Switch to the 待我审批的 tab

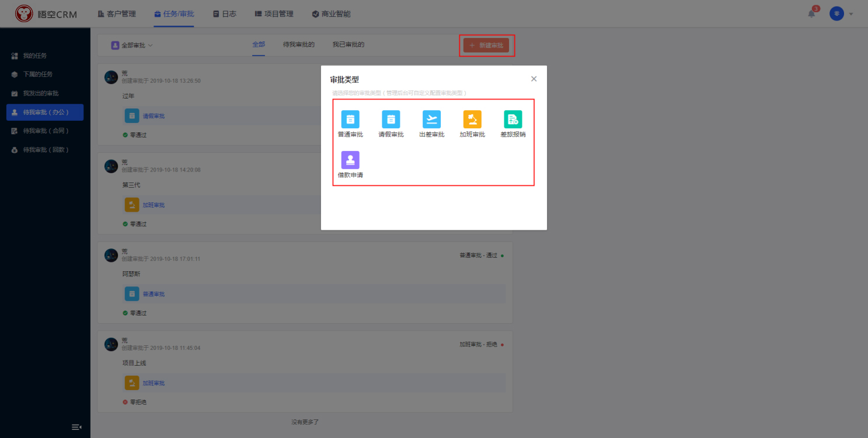(299, 44)
